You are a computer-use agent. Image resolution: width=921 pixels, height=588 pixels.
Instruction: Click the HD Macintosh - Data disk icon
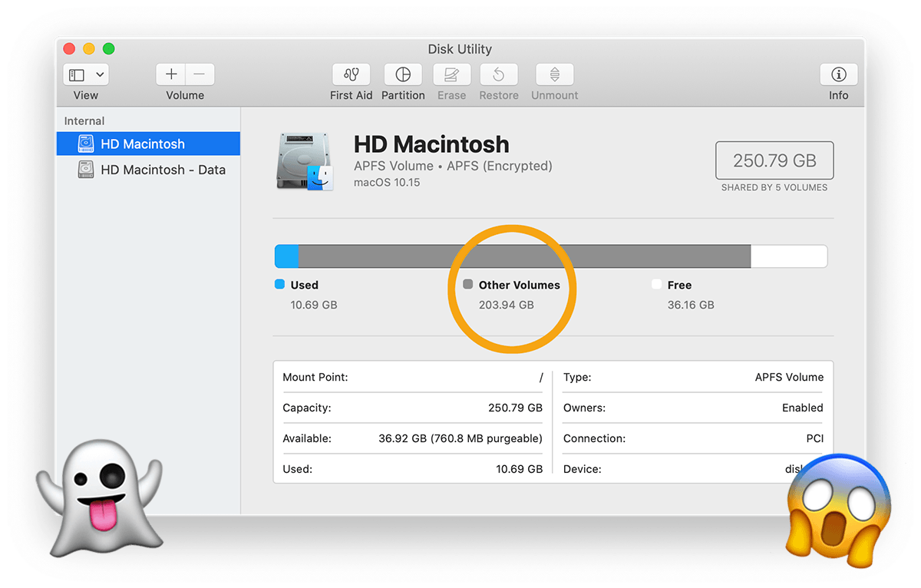coord(86,170)
